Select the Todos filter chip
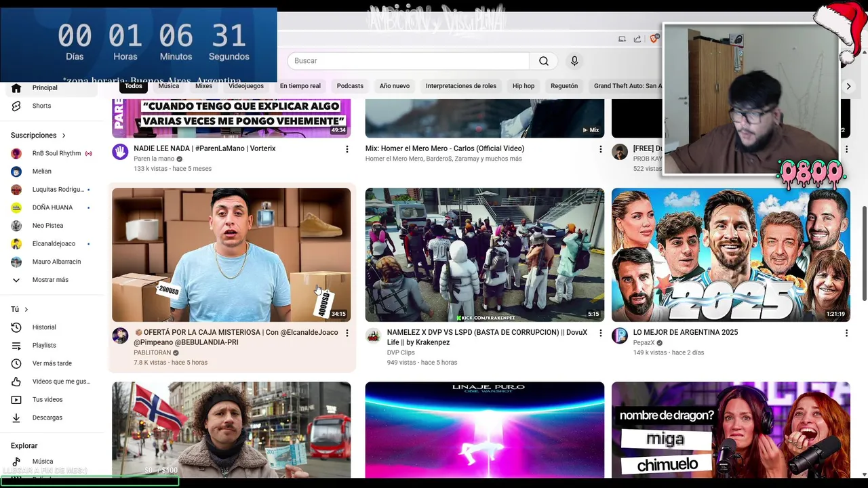Image resolution: width=868 pixels, height=488 pixels. click(134, 86)
